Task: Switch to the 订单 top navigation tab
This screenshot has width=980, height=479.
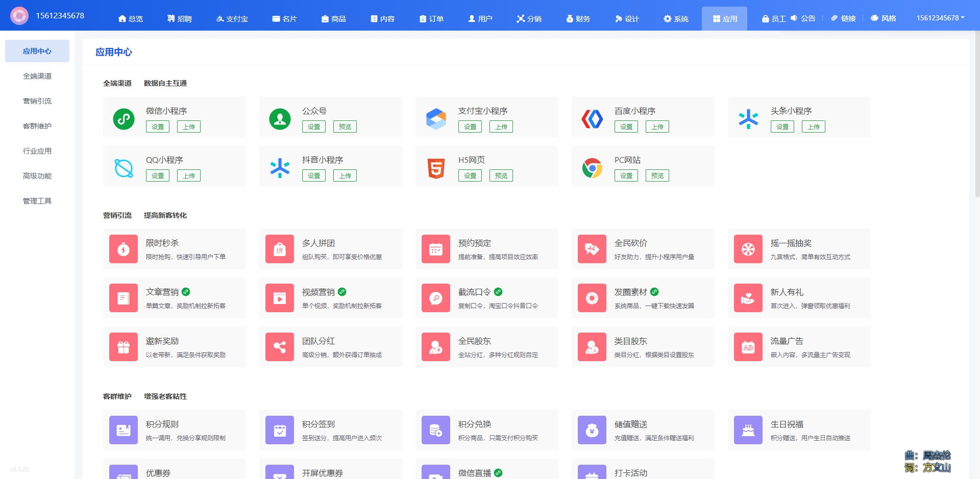Action: tap(431, 19)
